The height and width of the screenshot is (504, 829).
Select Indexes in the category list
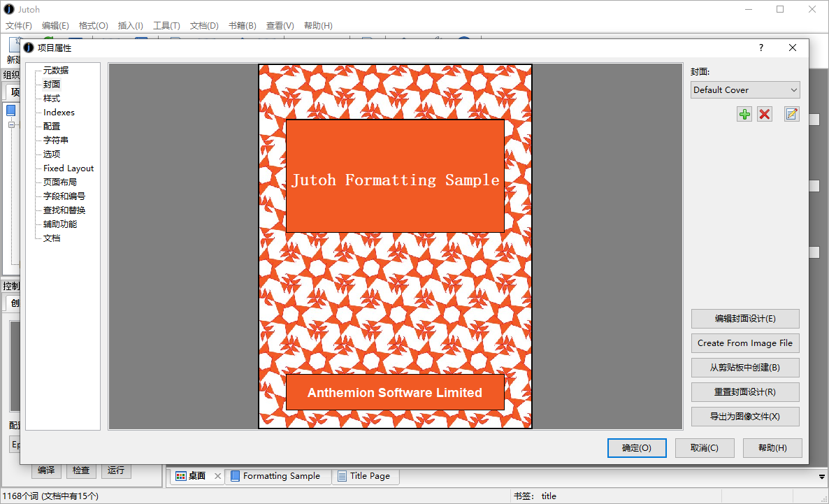[59, 113]
